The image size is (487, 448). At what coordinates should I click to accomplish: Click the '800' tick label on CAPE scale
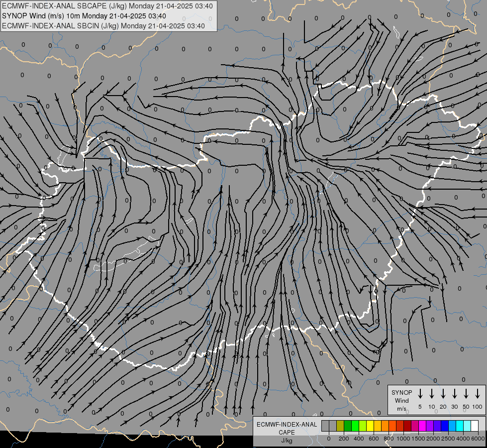(389, 439)
